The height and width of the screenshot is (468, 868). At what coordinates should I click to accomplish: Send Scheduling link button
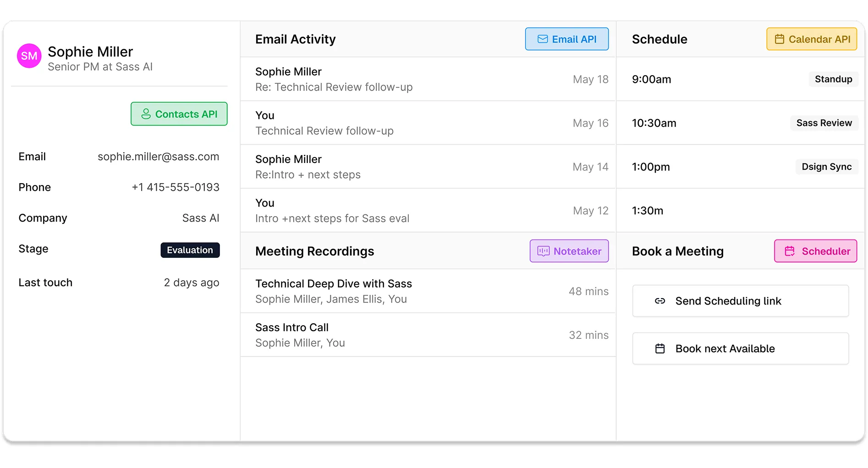741,301
